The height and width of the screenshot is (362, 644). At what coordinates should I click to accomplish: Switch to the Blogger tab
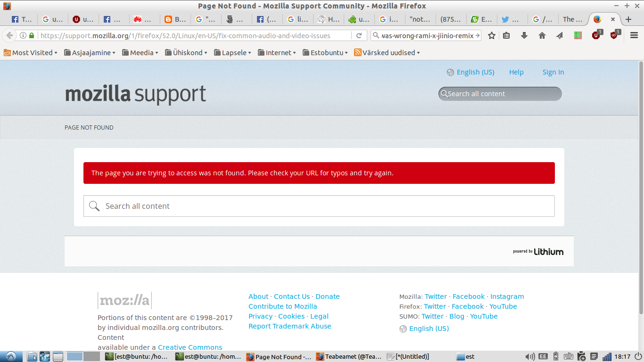point(175,19)
